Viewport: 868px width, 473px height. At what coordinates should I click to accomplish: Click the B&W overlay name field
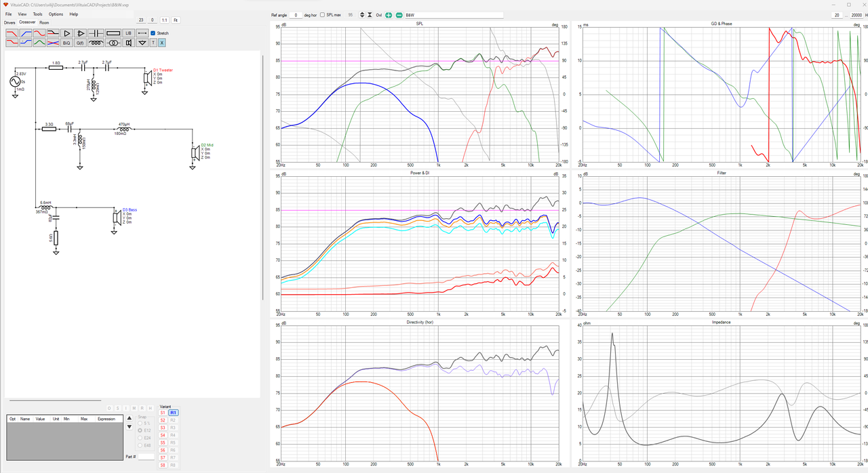pyautogui.click(x=454, y=15)
